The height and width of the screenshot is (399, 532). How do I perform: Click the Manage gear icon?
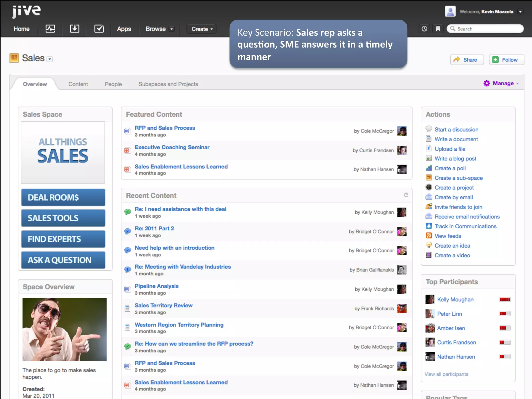(487, 83)
